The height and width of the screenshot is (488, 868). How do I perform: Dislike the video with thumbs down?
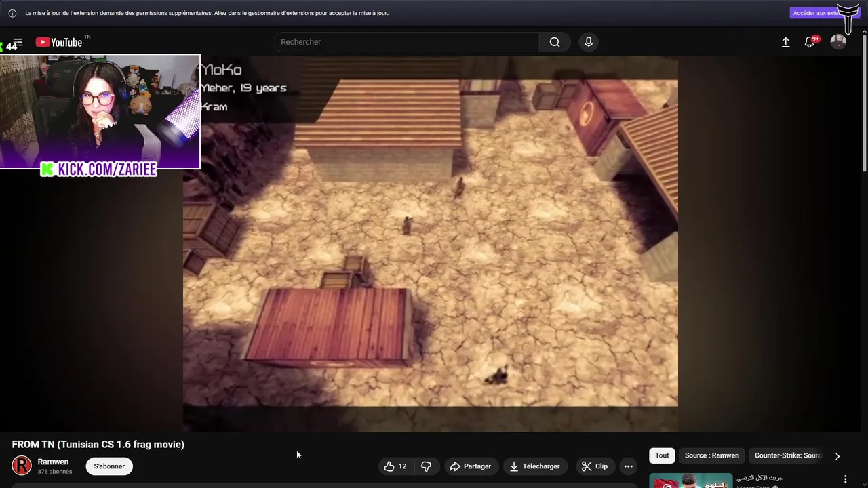coord(426,466)
